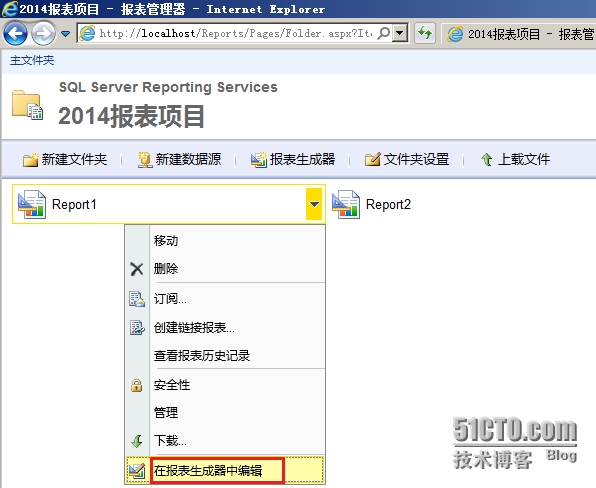The width and height of the screenshot is (596, 488).
Task: Click the IE icon on the browser tab
Action: click(455, 34)
